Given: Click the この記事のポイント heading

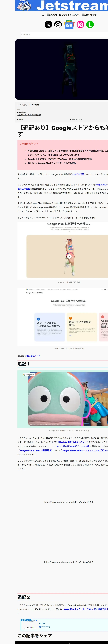Looking at the screenshot, I should pyautogui.click(x=29, y=144).
